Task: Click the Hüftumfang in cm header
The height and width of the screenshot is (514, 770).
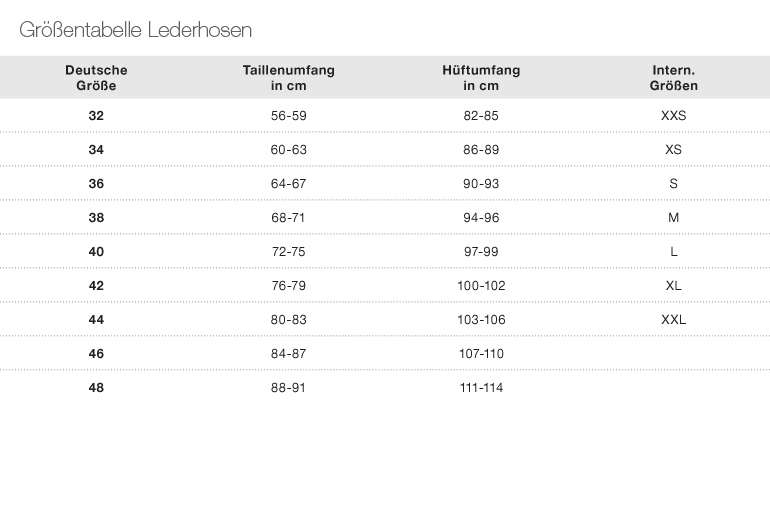Action: 481,78
